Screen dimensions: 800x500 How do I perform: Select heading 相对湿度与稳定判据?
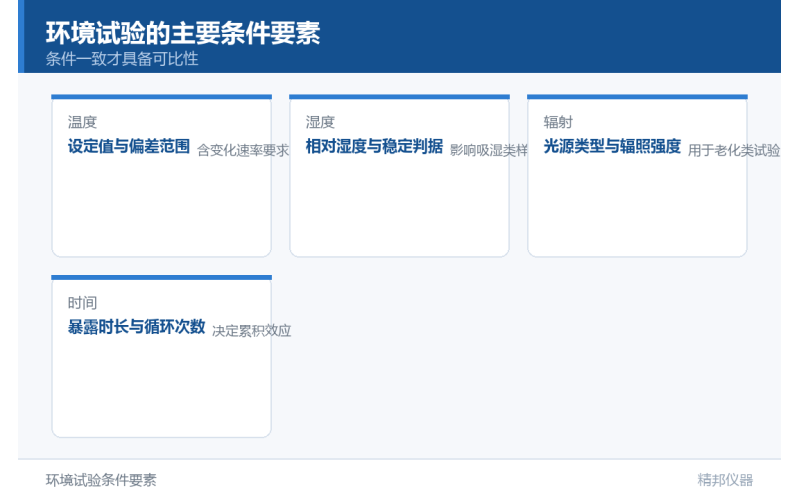374,146
